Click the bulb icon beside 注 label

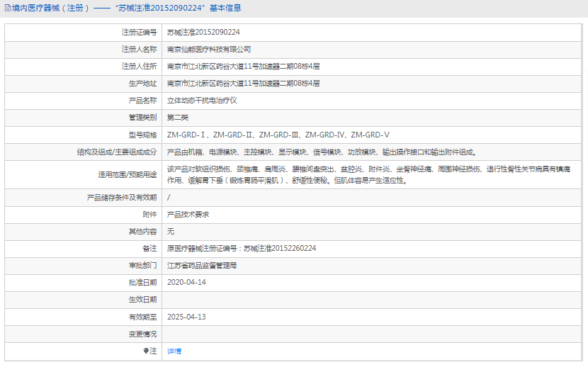146,351
